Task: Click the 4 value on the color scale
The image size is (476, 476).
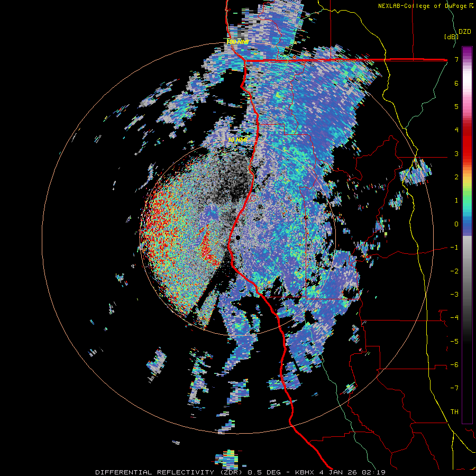Action: tap(456, 130)
